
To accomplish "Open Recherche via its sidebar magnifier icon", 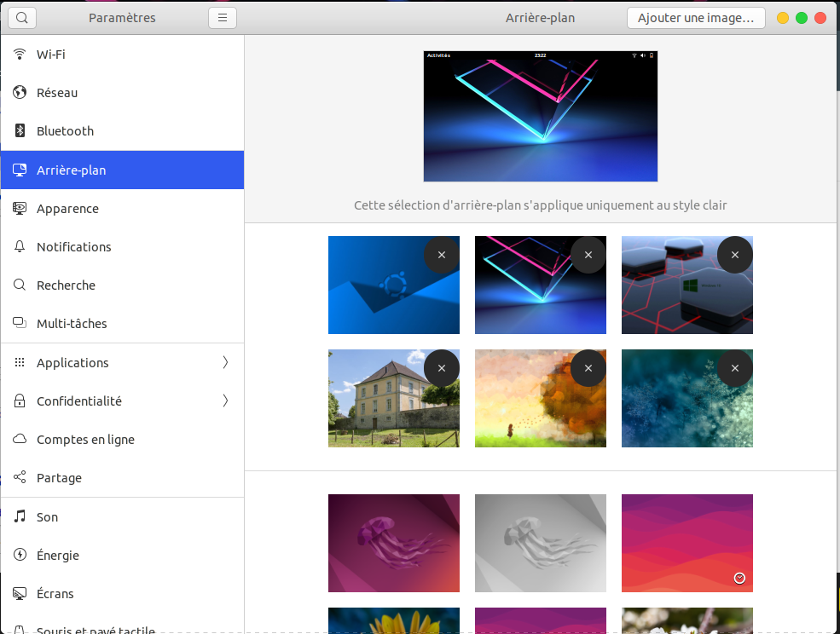I will [20, 285].
